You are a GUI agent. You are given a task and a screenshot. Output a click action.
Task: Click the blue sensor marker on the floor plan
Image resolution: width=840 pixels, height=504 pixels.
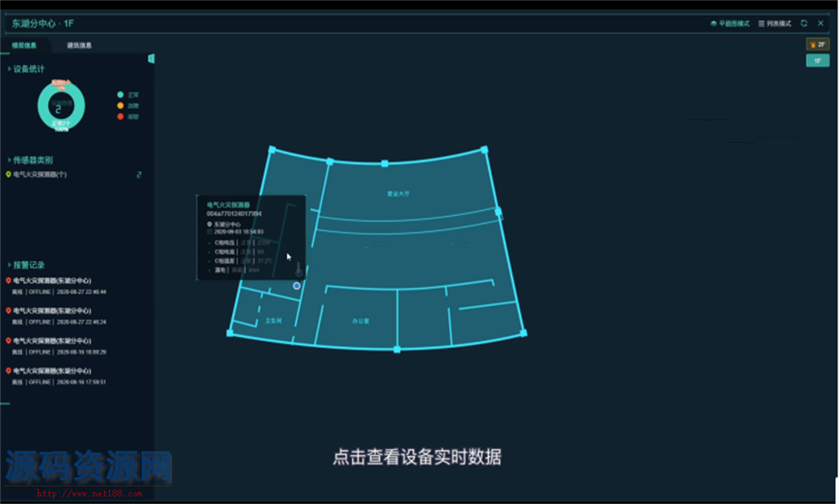[x=297, y=286]
